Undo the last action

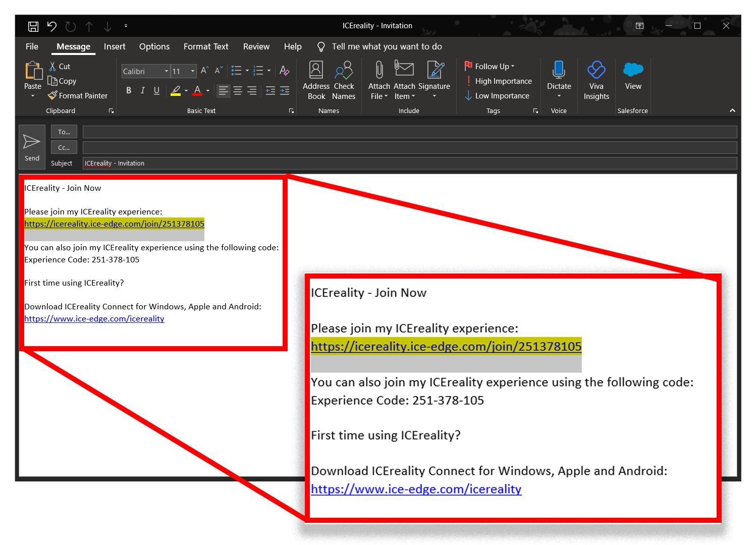tap(52, 26)
